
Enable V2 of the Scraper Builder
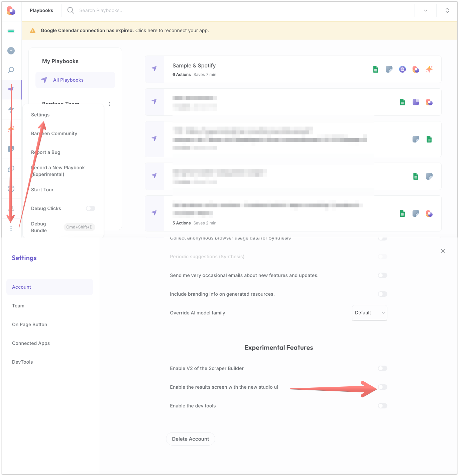(x=382, y=368)
